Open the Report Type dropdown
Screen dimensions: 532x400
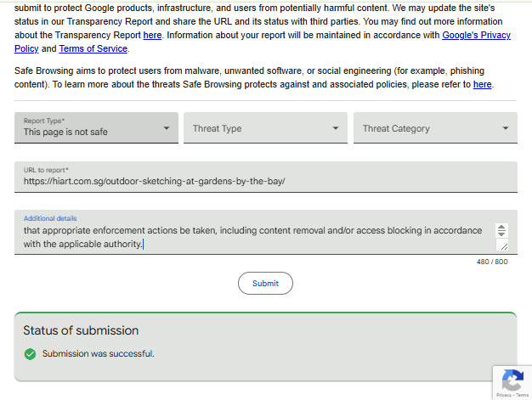[x=96, y=127]
